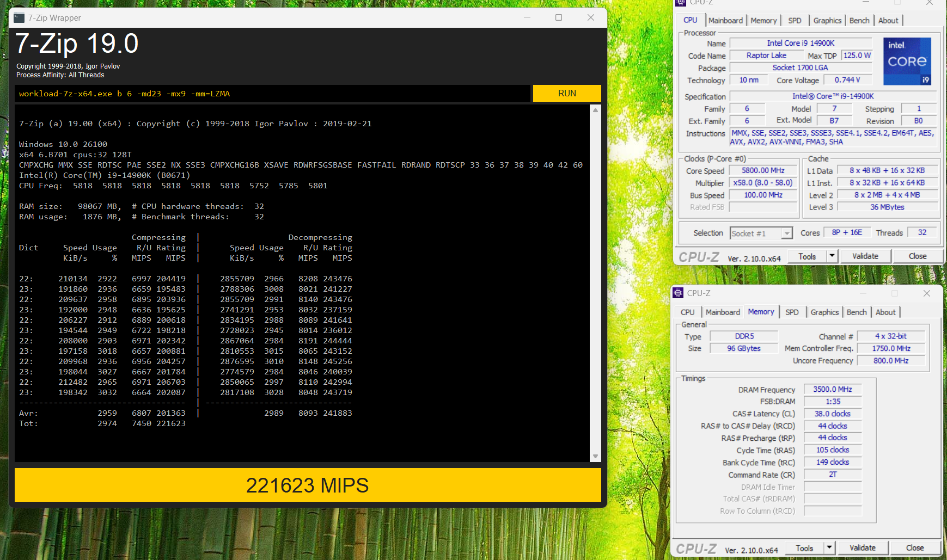Select the Memory tab in the lower CPU-Z window
Viewport: 947px width, 560px height.
(x=761, y=312)
